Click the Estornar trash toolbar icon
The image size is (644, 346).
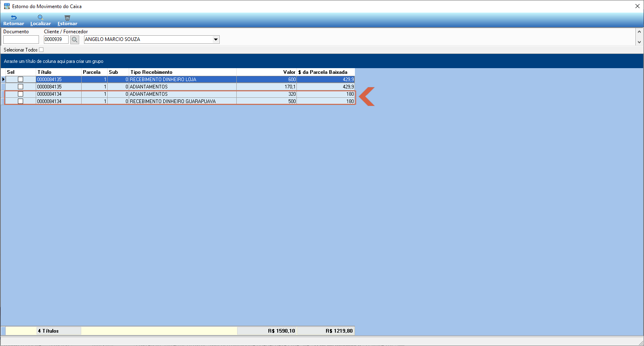click(x=67, y=18)
